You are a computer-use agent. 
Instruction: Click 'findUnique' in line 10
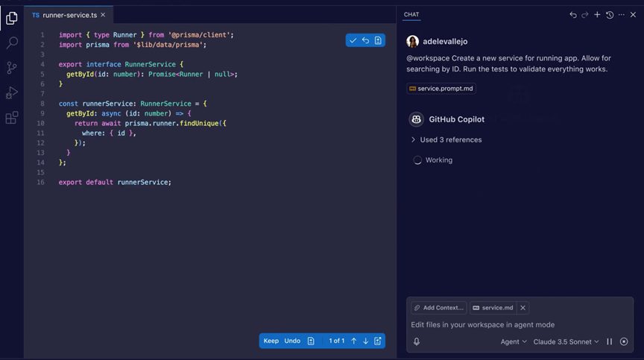click(199, 124)
